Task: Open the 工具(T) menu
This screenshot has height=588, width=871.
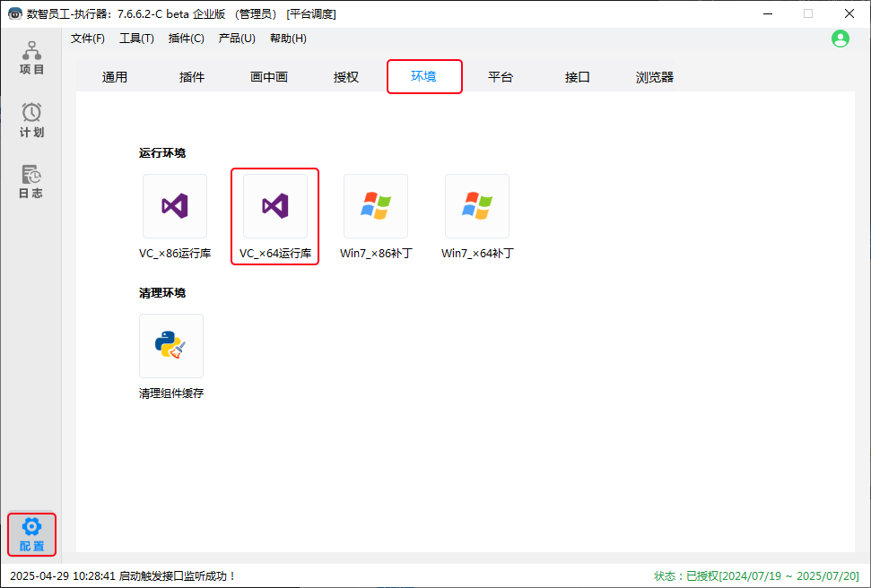Action: point(136,39)
